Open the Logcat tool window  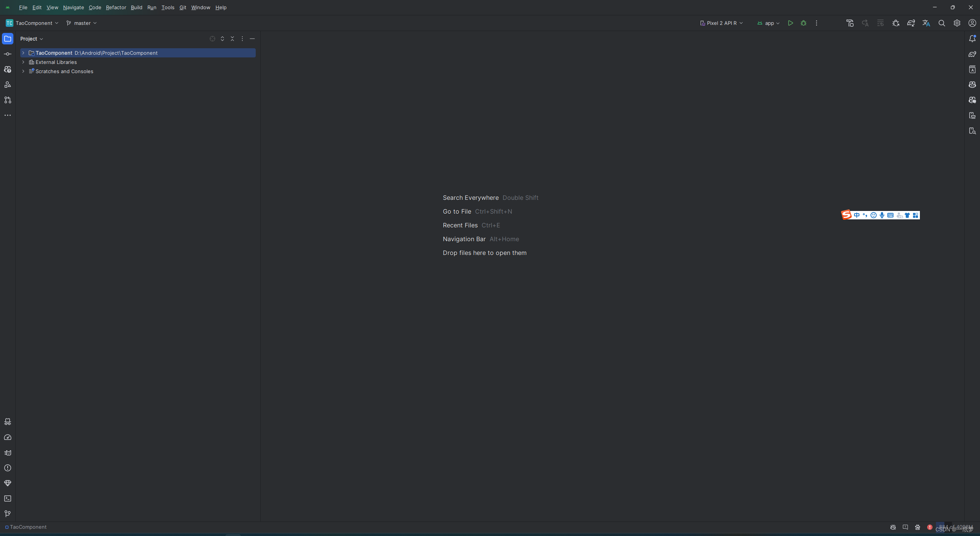click(8, 453)
